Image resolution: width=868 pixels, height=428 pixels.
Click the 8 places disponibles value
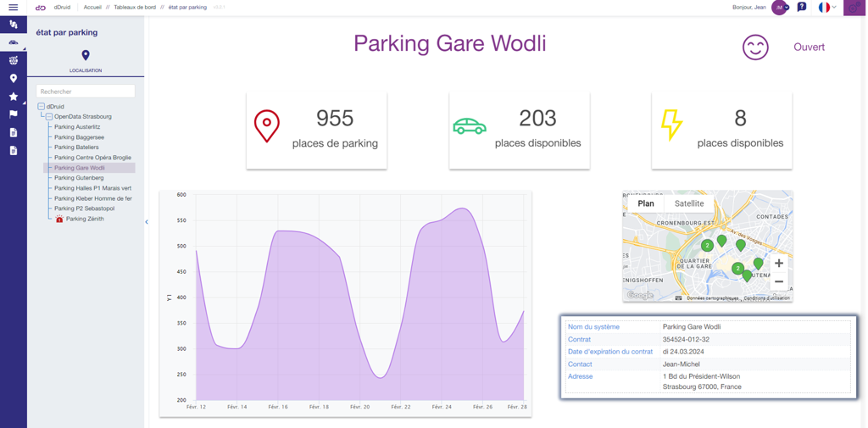click(740, 118)
